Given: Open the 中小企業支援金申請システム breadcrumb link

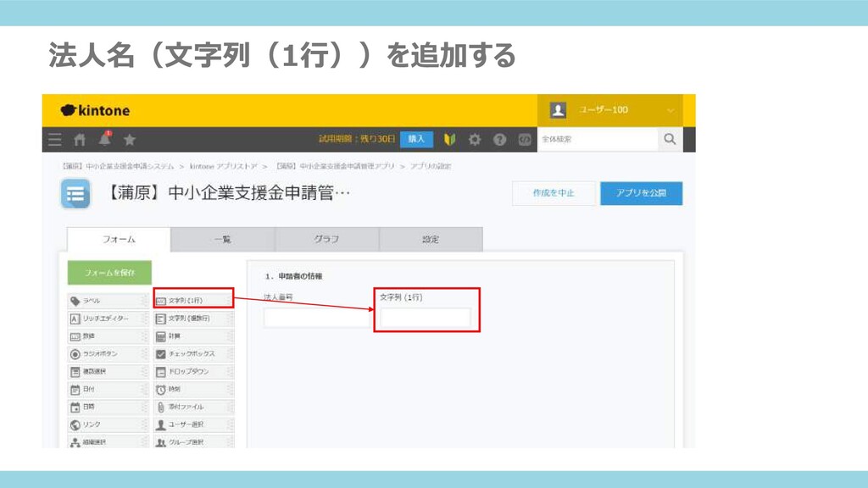Looking at the screenshot, I should tap(118, 166).
